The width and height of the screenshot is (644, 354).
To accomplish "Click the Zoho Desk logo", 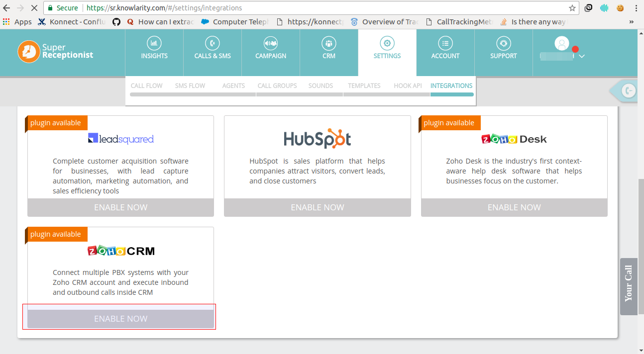I will click(x=514, y=139).
